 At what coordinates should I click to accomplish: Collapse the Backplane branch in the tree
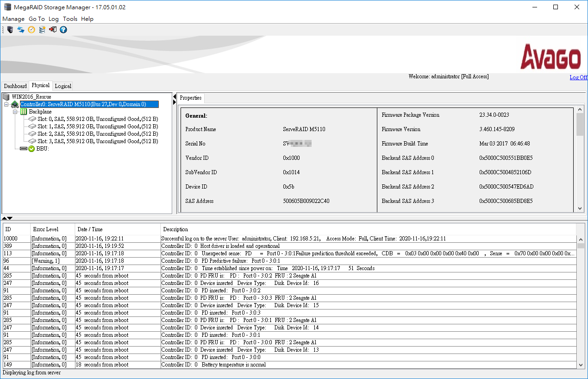tap(14, 112)
